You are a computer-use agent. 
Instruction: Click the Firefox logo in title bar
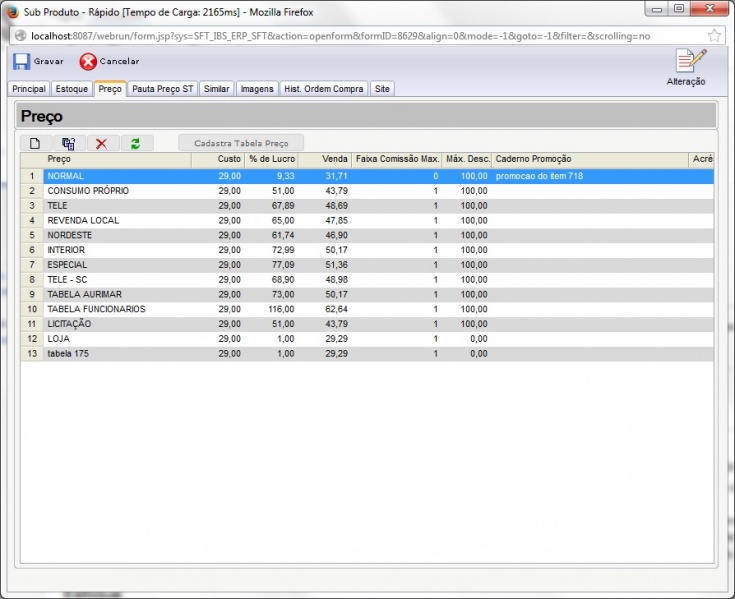(12, 12)
